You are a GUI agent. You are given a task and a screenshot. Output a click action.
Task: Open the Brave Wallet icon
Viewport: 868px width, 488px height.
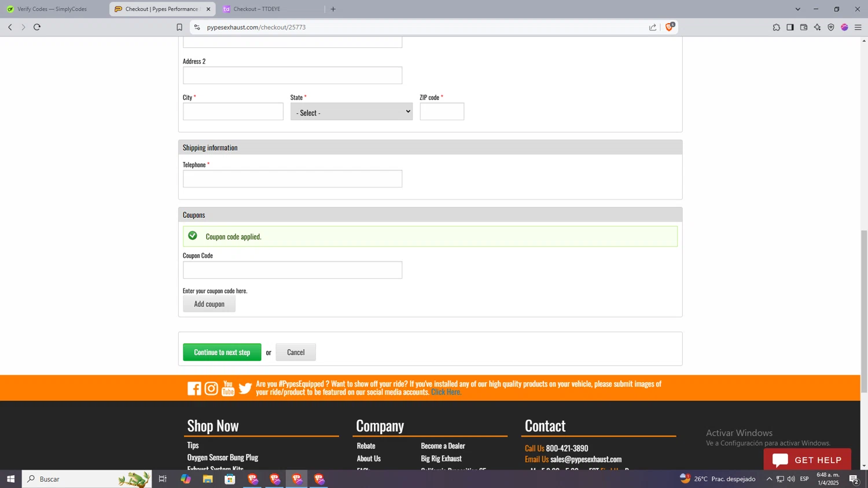[x=804, y=27]
